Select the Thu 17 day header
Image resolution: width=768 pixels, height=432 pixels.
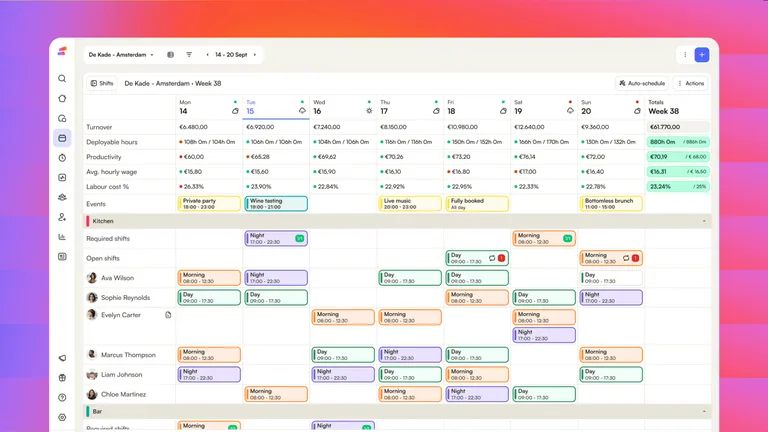click(x=410, y=107)
